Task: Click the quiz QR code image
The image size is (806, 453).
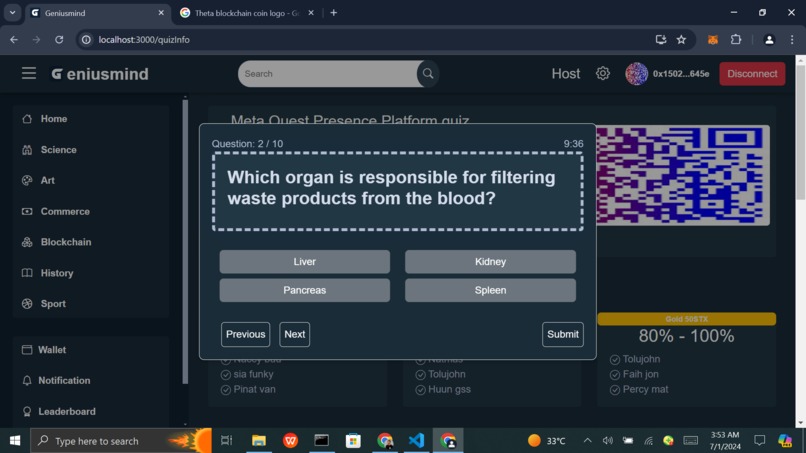Action: [683, 175]
